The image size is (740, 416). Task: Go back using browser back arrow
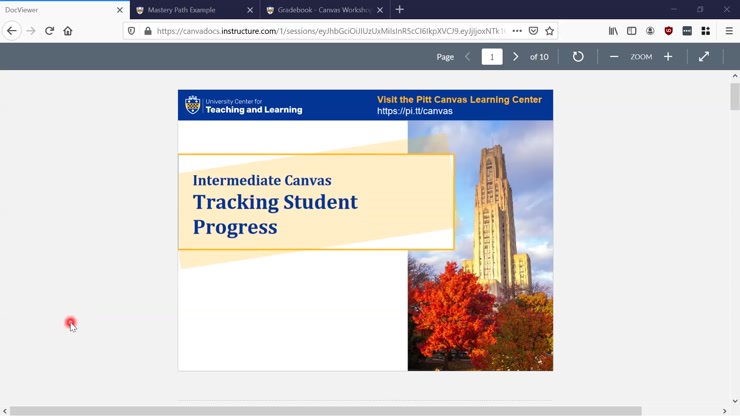click(x=12, y=31)
